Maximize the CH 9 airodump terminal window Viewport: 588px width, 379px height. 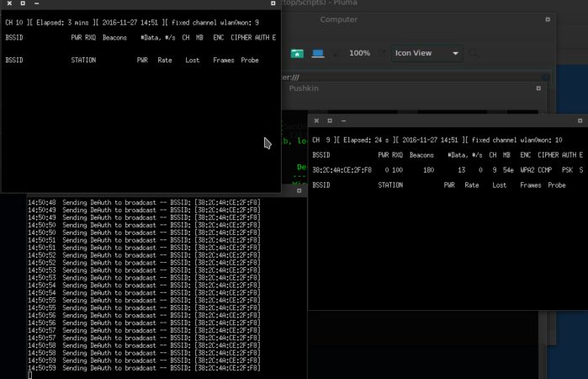coord(330,121)
